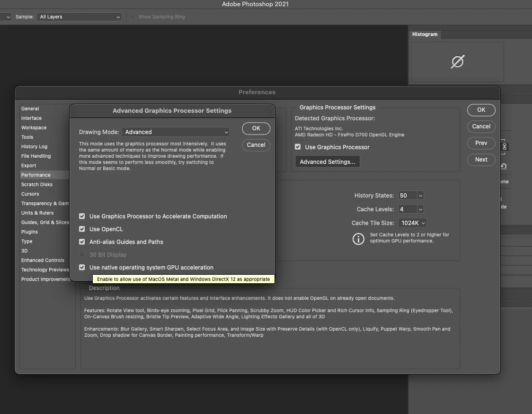Select the Product Improvement category
532x414 pixels.
(x=45, y=279)
